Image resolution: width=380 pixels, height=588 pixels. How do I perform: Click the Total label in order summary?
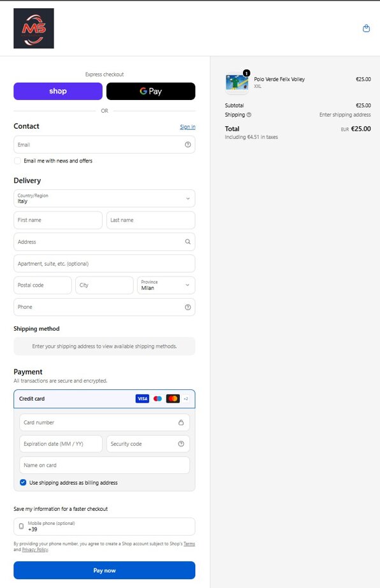[232, 129]
